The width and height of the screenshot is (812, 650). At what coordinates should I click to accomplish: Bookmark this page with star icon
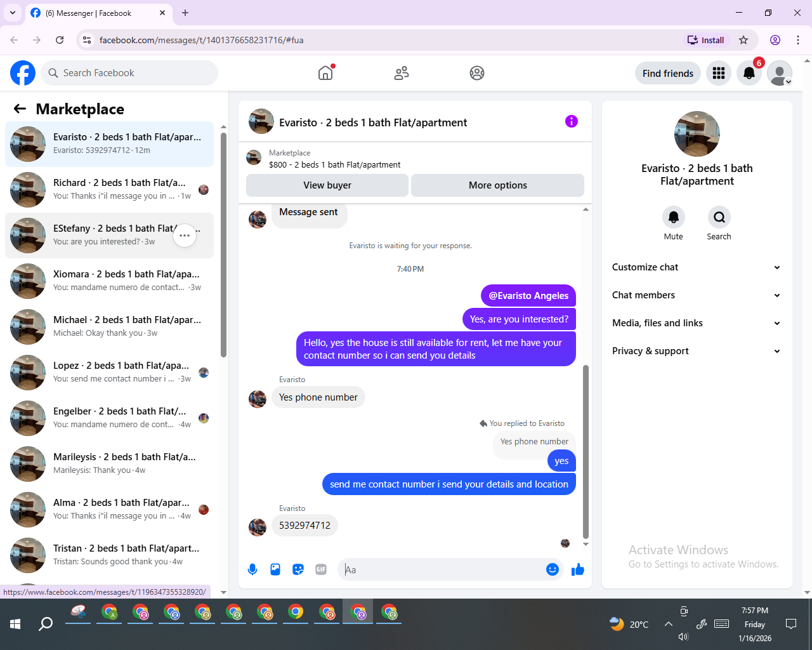point(743,40)
